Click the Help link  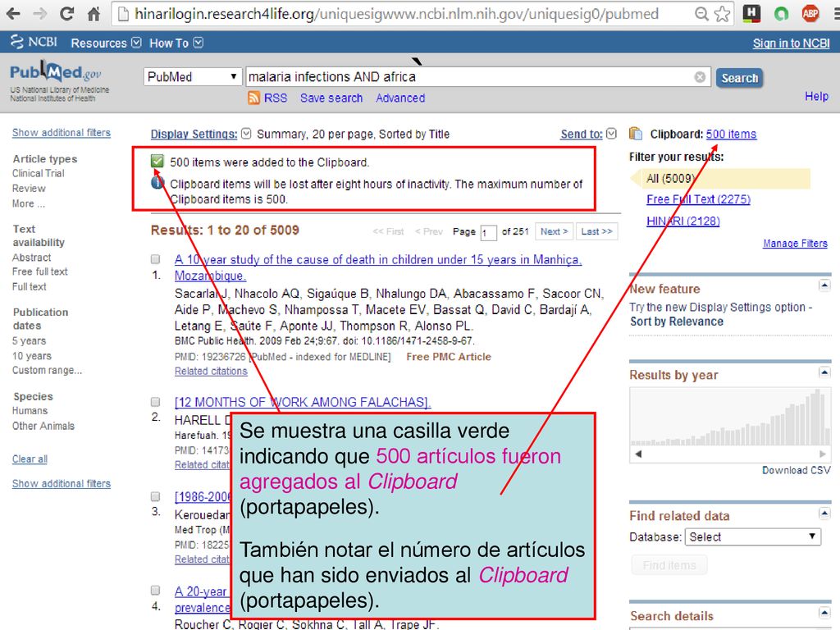tap(816, 97)
